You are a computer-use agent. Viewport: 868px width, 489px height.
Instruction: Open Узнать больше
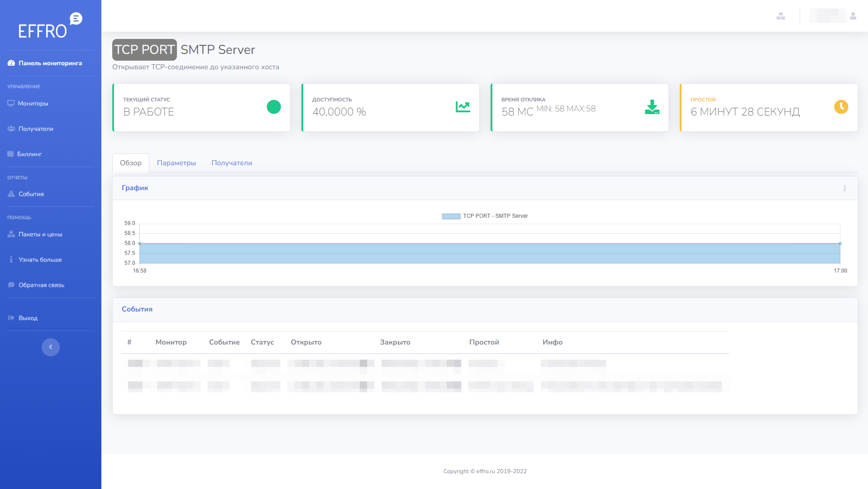[40, 259]
